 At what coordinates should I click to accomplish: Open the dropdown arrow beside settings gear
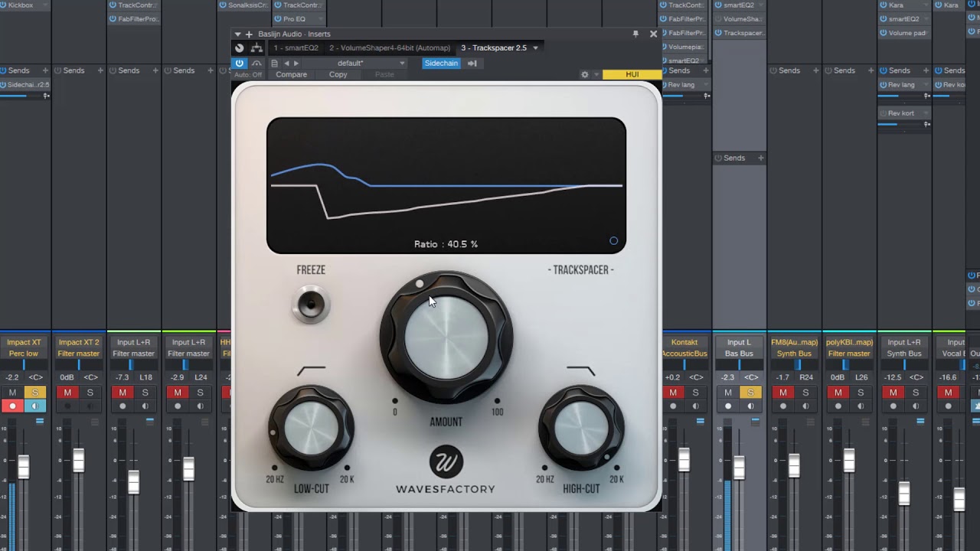pos(596,75)
